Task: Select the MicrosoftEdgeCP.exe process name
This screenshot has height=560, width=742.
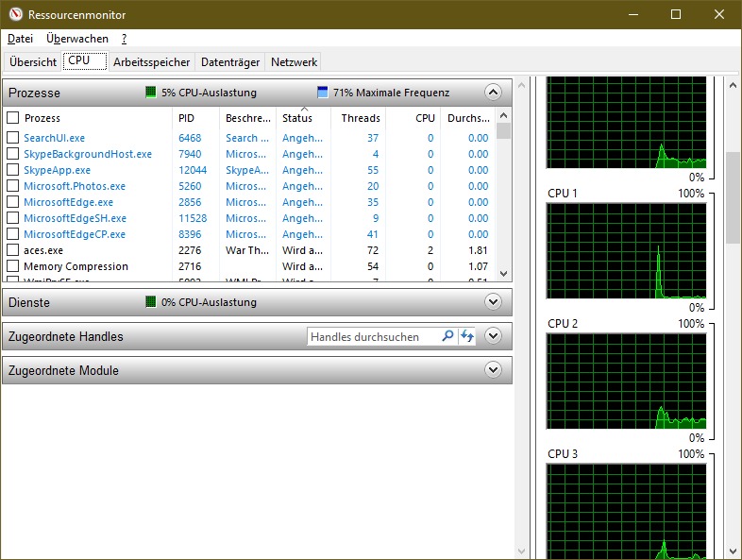Action: 75,234
